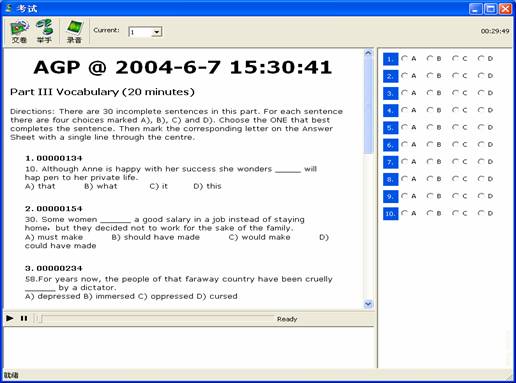Click the 举手 raise hand icon
The image size is (516, 383).
[x=44, y=31]
